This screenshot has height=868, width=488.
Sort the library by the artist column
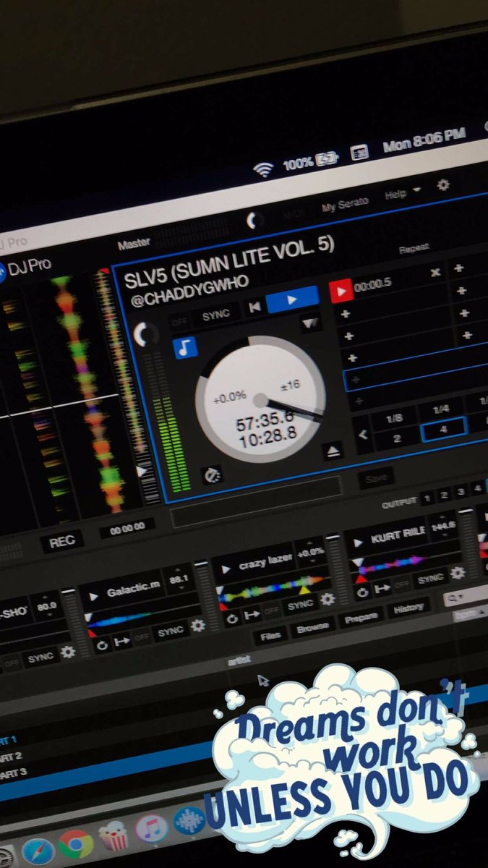pos(239,660)
